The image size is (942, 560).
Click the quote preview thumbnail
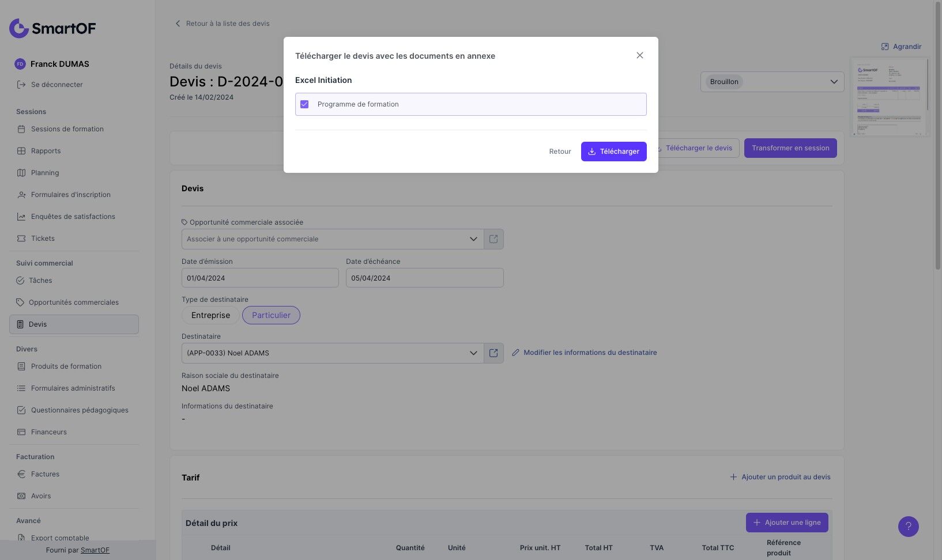point(889,97)
